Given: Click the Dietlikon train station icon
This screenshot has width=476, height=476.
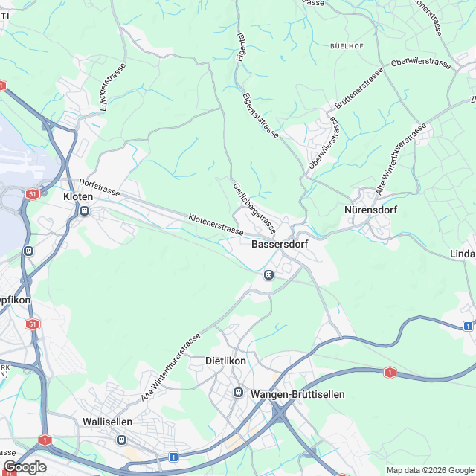Looking at the screenshot, I should (238, 392).
